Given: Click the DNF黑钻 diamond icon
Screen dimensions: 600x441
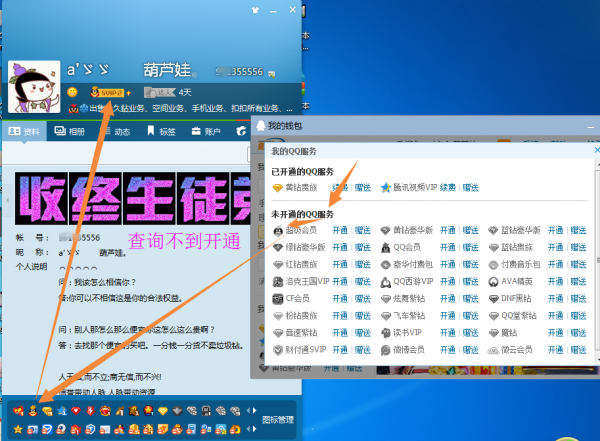Looking at the screenshot, I should (494, 299).
